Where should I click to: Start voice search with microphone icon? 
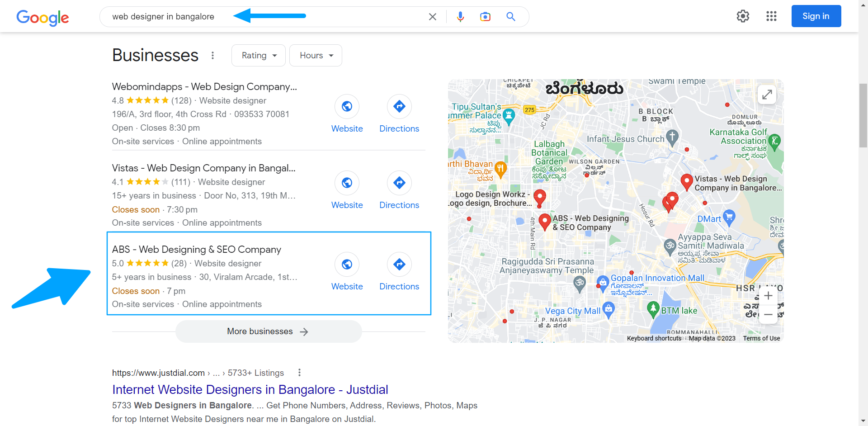(x=460, y=17)
